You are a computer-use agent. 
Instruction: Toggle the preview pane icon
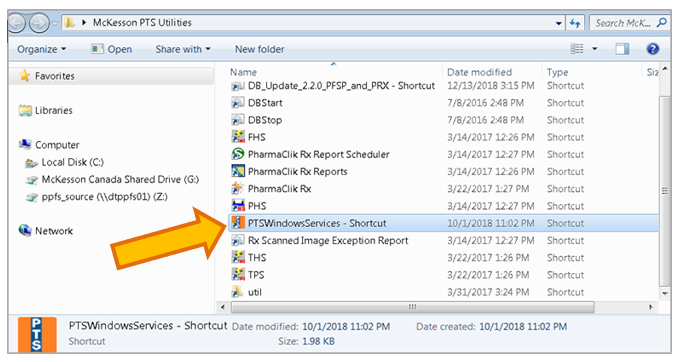click(622, 49)
